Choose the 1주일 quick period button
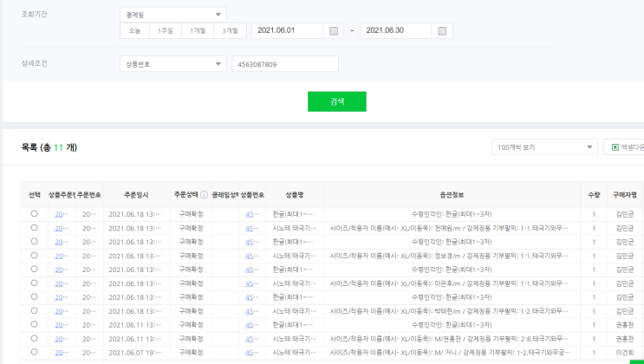This screenshot has height=364, width=644. point(165,31)
